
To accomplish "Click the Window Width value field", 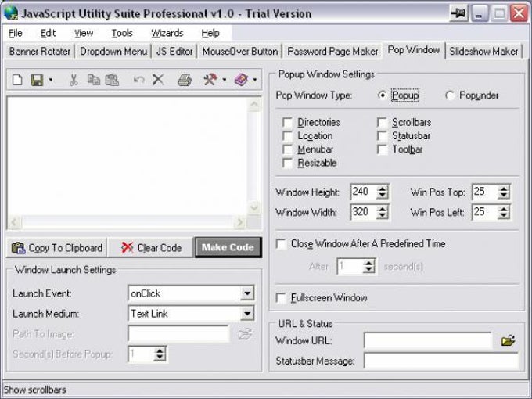I will click(x=363, y=212).
